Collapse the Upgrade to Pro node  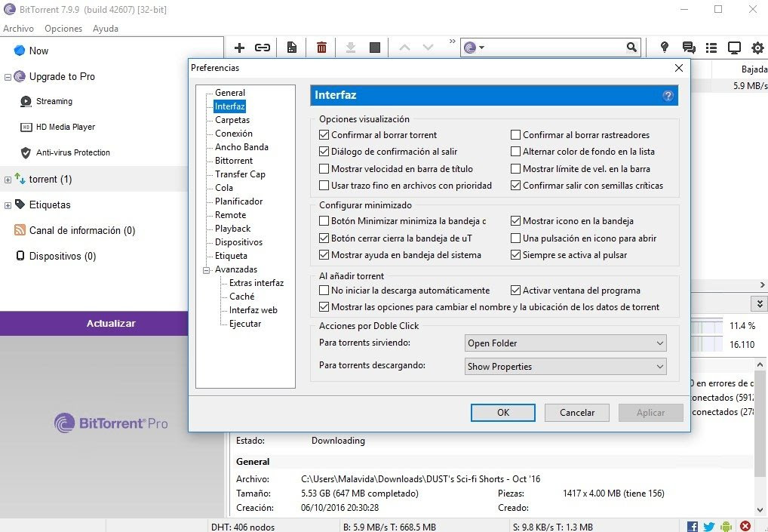(8, 77)
